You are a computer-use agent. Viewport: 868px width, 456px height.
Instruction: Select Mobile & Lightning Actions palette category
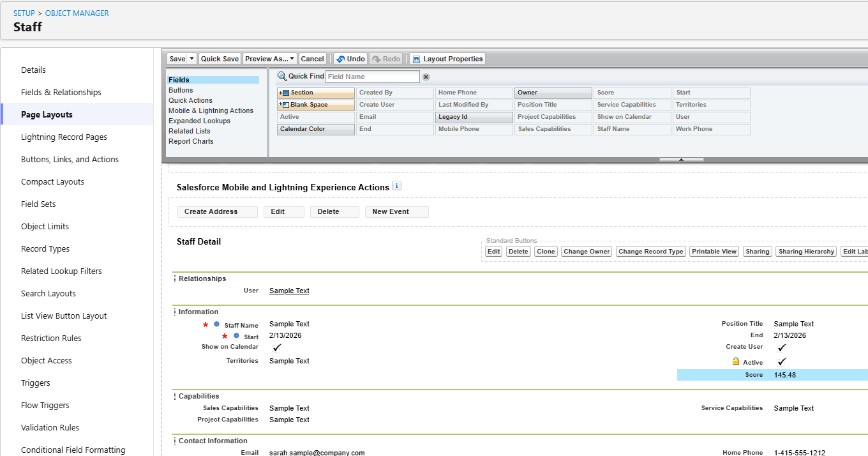(x=211, y=110)
